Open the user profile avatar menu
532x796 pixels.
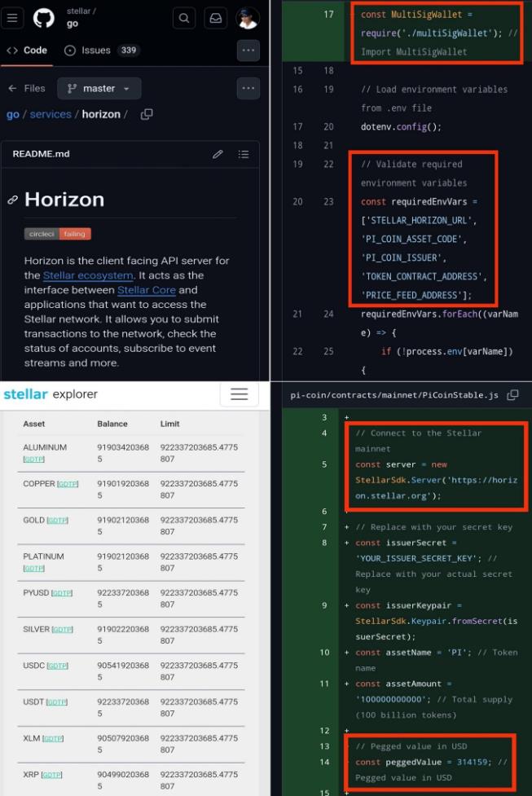click(x=248, y=18)
